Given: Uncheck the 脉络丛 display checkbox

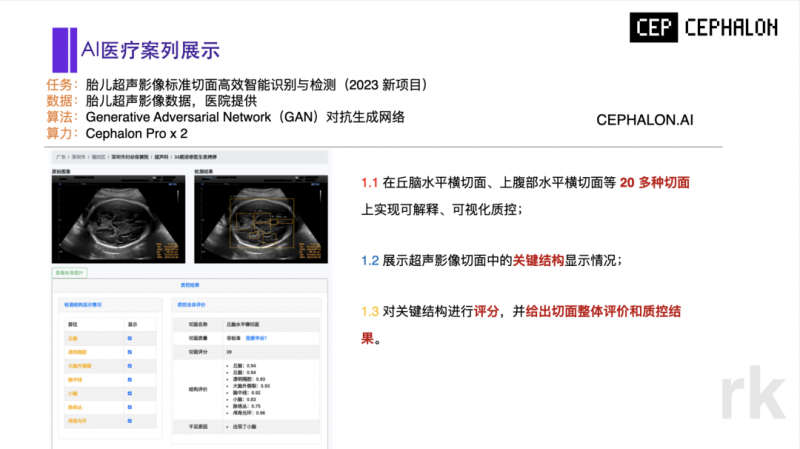Looking at the screenshot, I should pyautogui.click(x=130, y=406).
